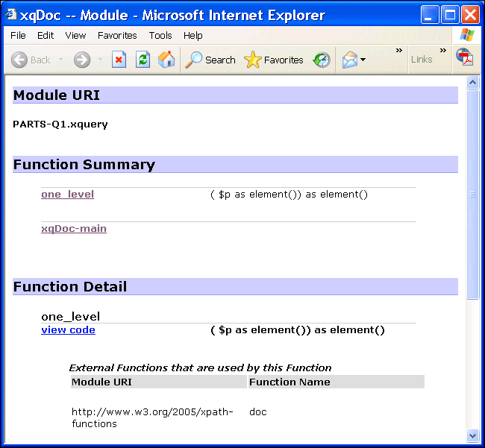Screen dimensions: 485x448
Task: Stop loading the page
Action: click(119, 60)
